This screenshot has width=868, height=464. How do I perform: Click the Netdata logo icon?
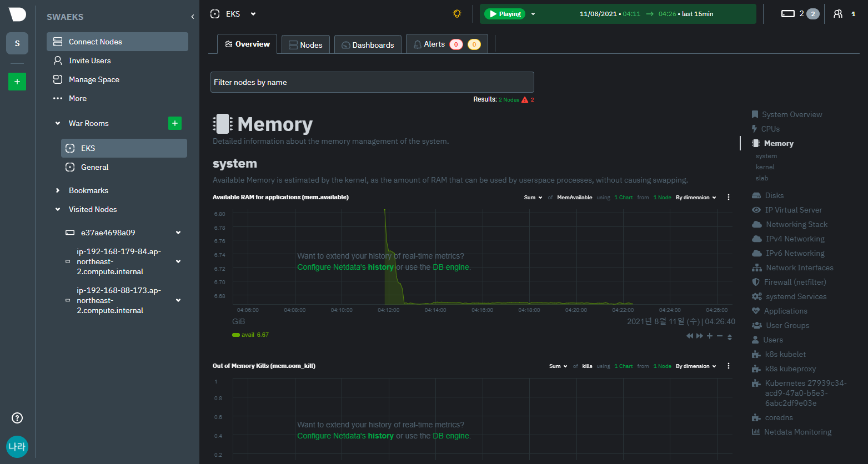(17, 15)
